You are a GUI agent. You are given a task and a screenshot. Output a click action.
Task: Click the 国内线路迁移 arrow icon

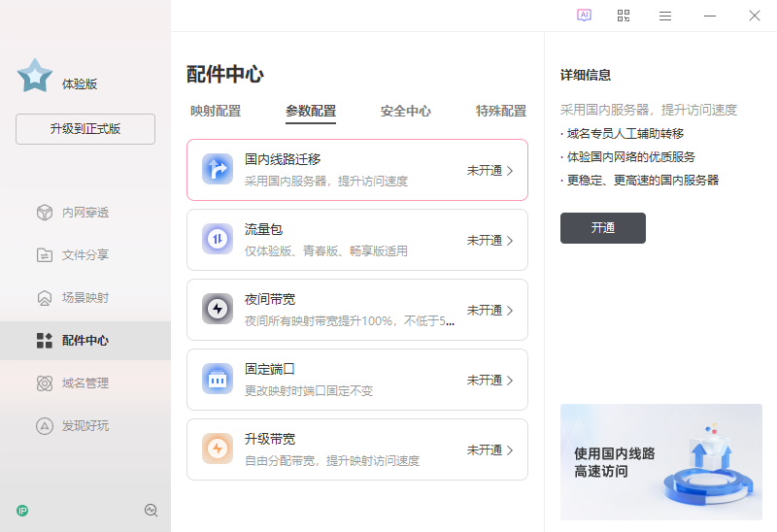tap(218, 170)
